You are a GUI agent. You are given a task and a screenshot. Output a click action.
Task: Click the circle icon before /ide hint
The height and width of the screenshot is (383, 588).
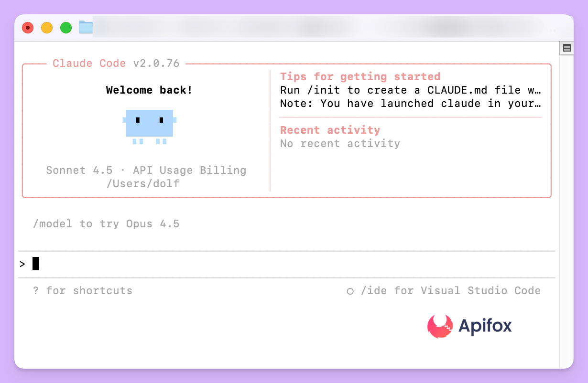click(x=350, y=291)
